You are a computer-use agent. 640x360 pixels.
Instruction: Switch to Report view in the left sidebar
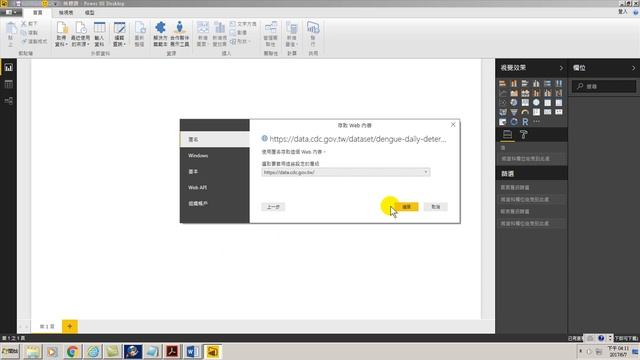point(9,67)
